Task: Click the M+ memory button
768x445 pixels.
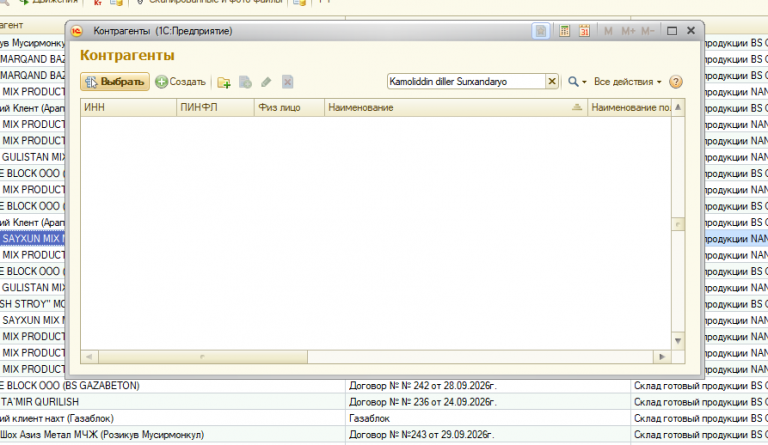Action: click(628, 31)
